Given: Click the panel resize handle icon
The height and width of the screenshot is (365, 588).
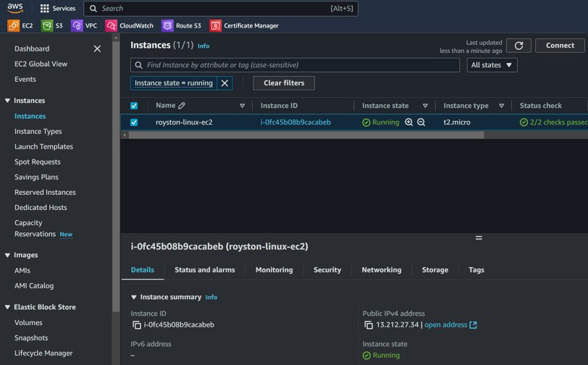Looking at the screenshot, I should 479,238.
